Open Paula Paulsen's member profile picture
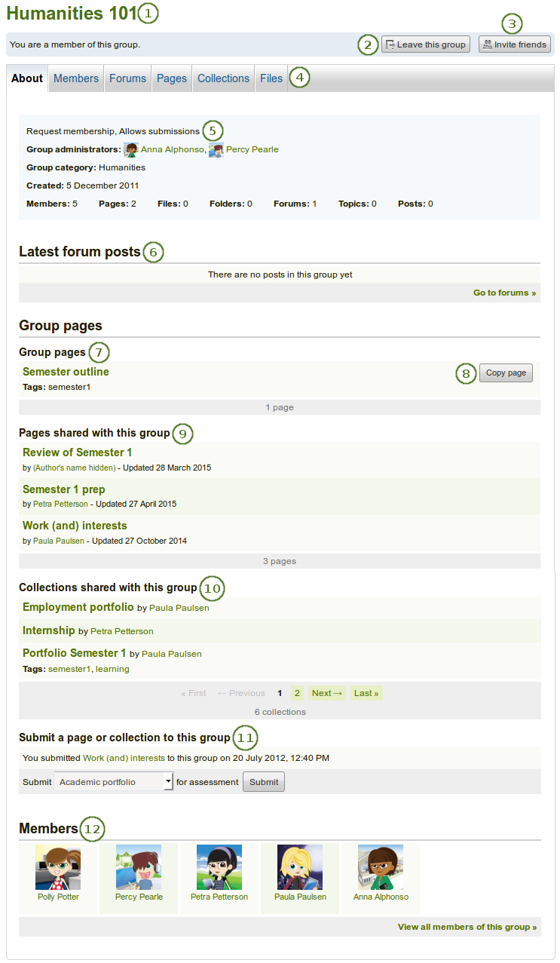 click(x=300, y=867)
